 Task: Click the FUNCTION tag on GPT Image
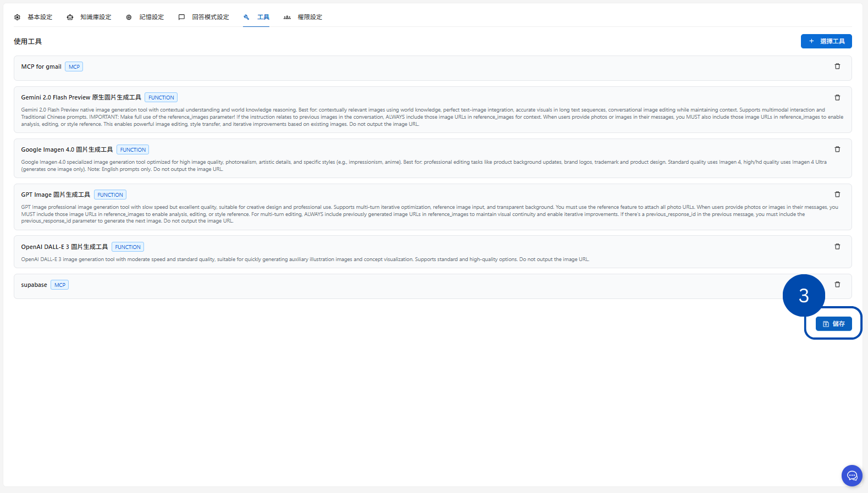click(x=110, y=195)
